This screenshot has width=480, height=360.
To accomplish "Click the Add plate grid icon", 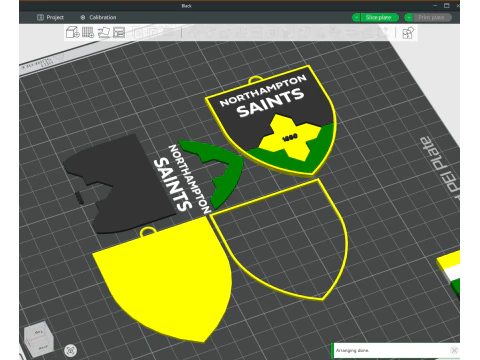I will [x=88, y=32].
